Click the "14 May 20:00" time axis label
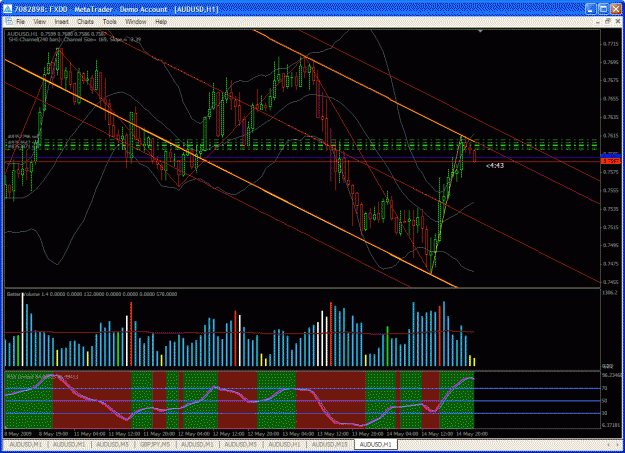Viewport: 625px width, 453px height. pos(472,433)
